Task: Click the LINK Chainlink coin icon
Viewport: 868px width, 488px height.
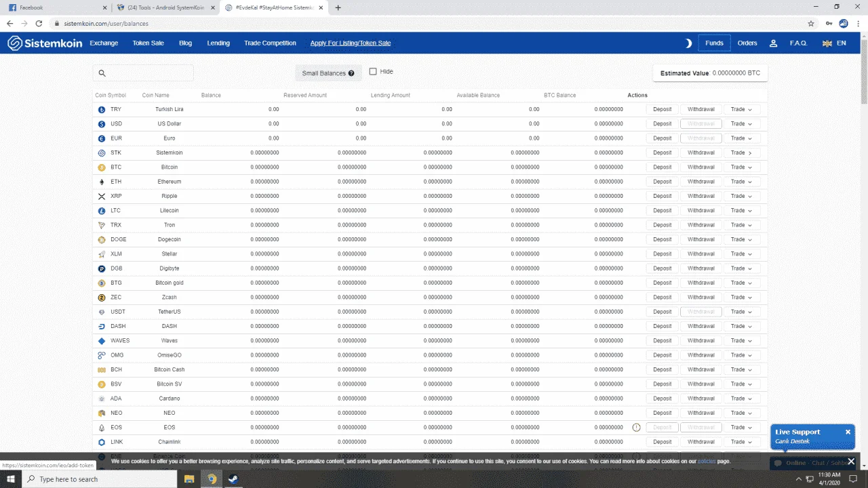Action: point(102,442)
